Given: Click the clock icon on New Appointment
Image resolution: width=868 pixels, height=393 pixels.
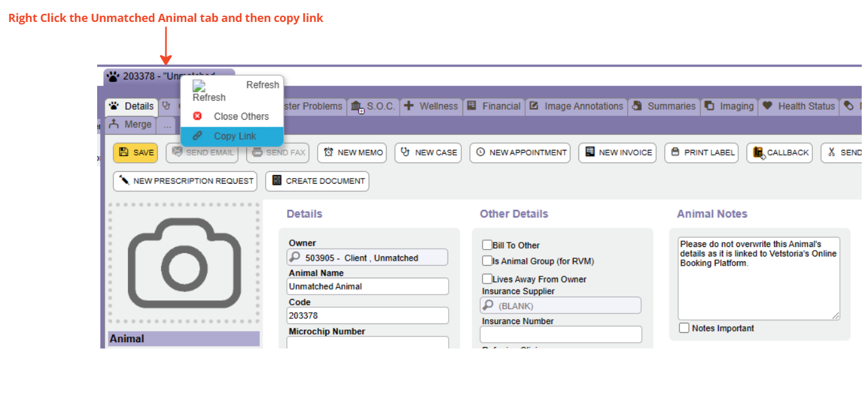Looking at the screenshot, I should [x=481, y=152].
